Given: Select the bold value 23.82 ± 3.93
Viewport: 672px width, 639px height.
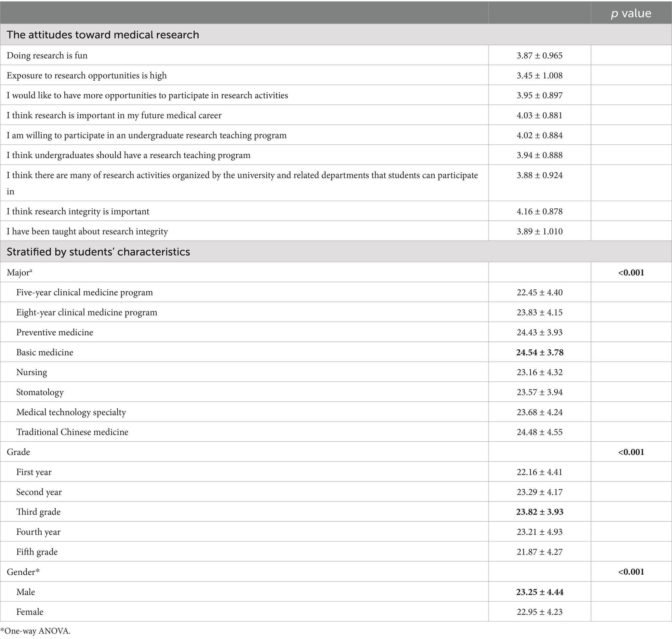Looking at the screenshot, I should pyautogui.click(x=539, y=512).
